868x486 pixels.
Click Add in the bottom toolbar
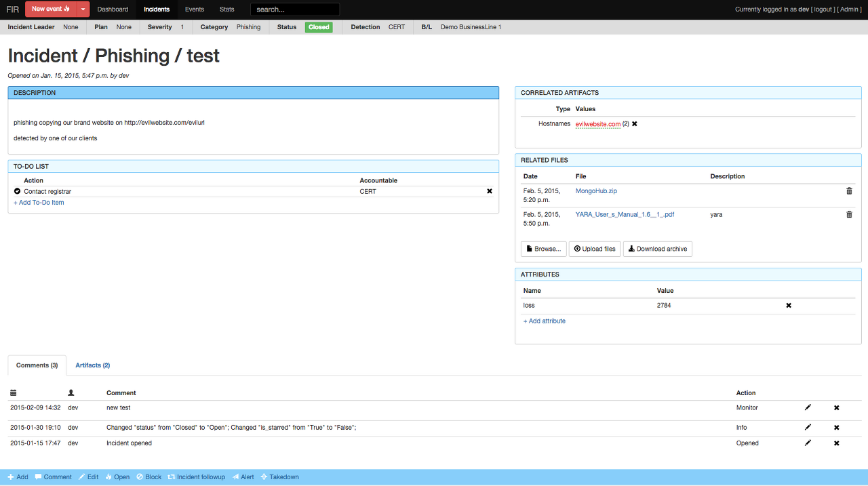pyautogui.click(x=18, y=477)
